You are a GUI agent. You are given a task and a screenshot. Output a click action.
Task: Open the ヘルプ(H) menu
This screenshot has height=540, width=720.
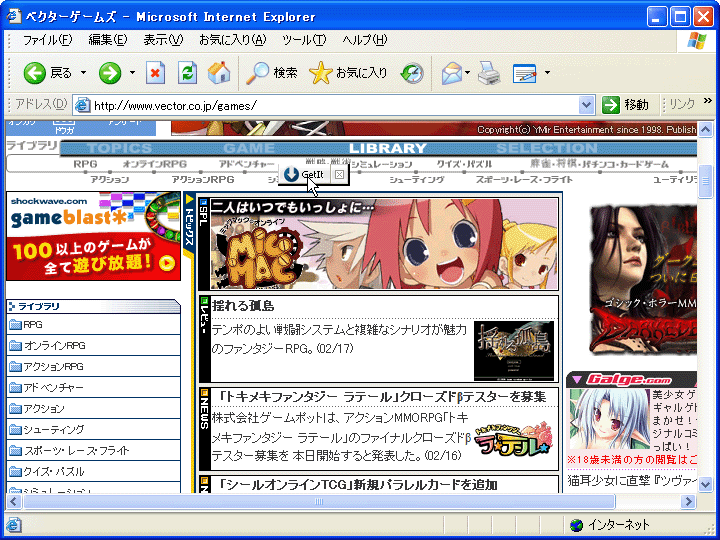pos(365,40)
